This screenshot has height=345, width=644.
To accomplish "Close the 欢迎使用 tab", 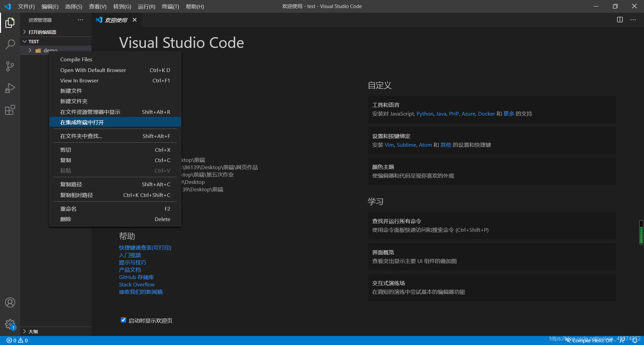I will (135, 20).
